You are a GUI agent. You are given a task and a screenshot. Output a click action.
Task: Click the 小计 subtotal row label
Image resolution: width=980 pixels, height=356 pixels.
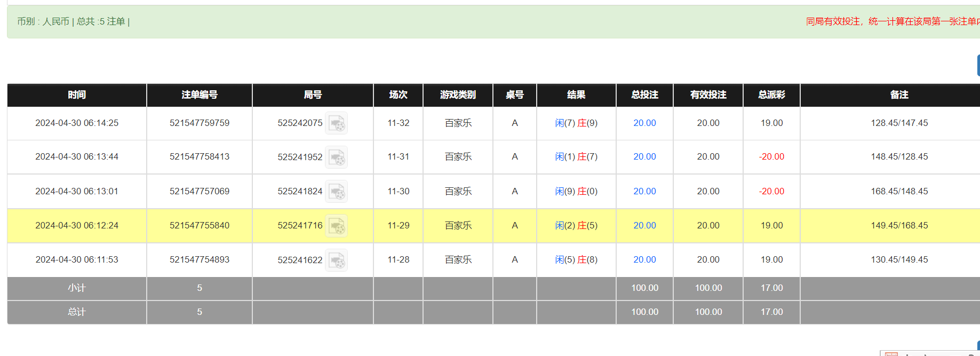click(77, 288)
